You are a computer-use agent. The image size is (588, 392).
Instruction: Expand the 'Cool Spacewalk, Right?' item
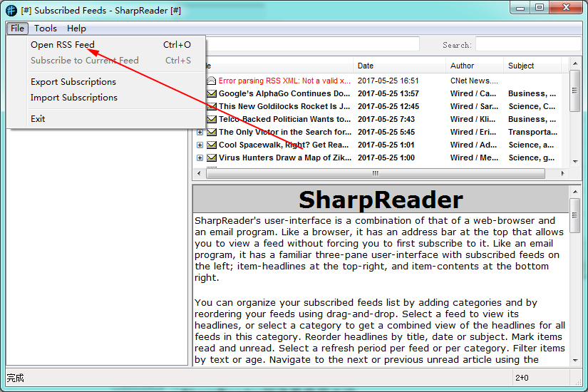pos(200,145)
